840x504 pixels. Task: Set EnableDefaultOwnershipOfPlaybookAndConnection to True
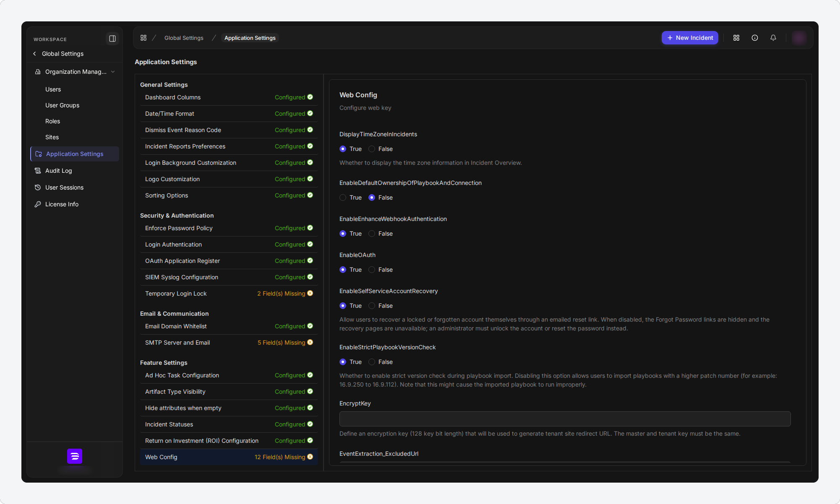pos(343,197)
